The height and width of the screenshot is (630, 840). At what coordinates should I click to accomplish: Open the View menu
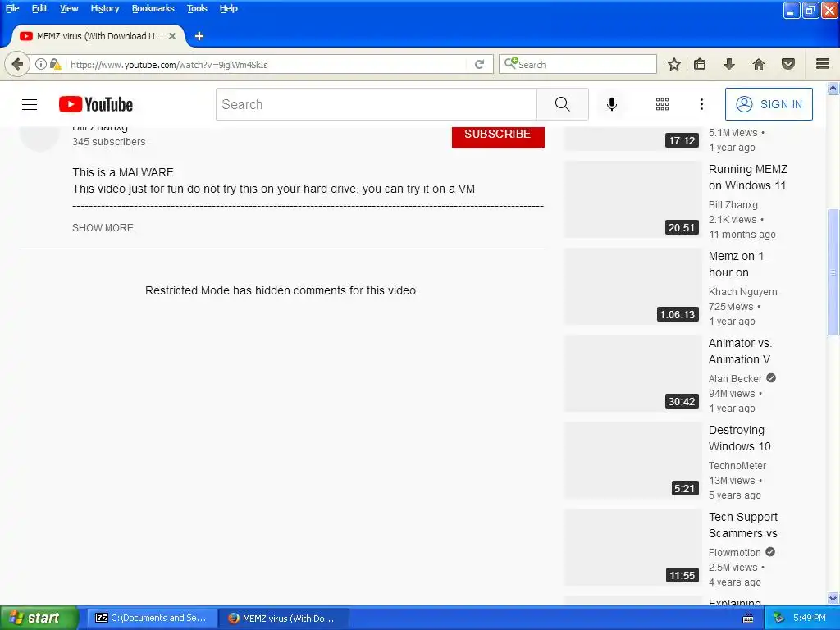pyautogui.click(x=69, y=8)
